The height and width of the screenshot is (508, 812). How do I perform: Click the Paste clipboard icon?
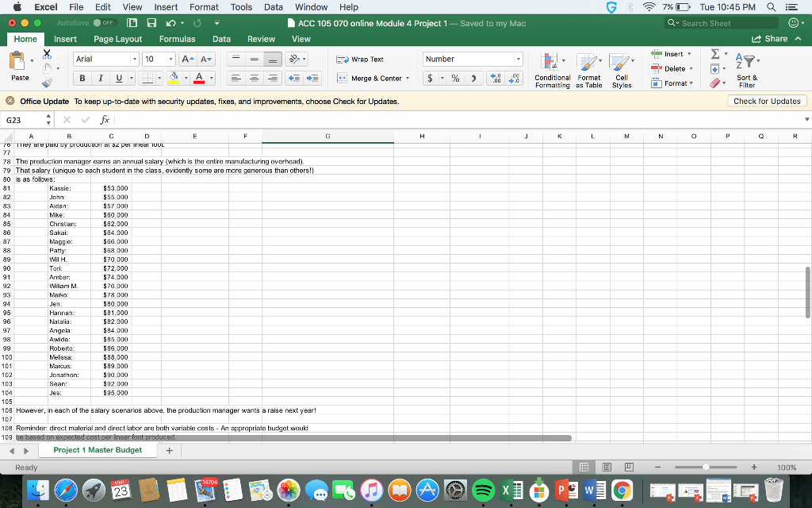(17, 61)
